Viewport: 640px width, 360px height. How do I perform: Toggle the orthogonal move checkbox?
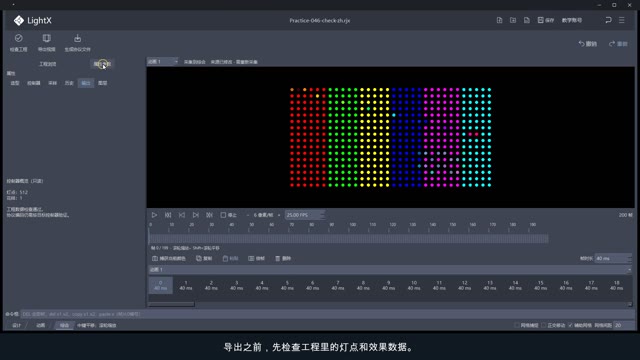pyautogui.click(x=544, y=325)
